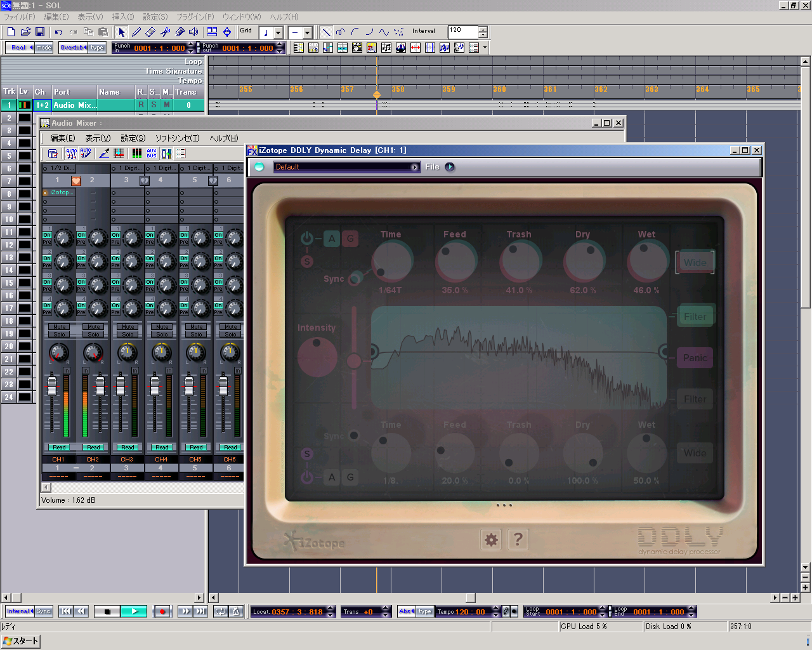Click the Play button in transport

click(x=134, y=611)
